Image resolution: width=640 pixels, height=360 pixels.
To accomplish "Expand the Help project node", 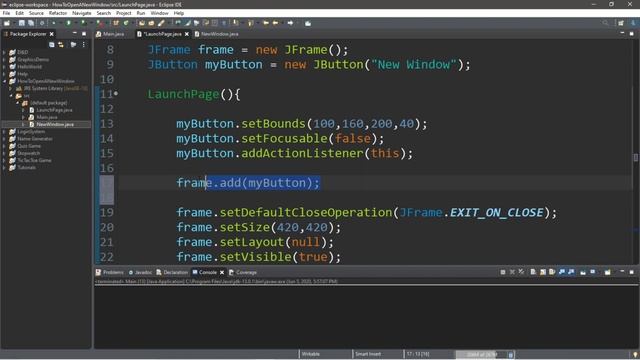I will (x=4, y=74).
